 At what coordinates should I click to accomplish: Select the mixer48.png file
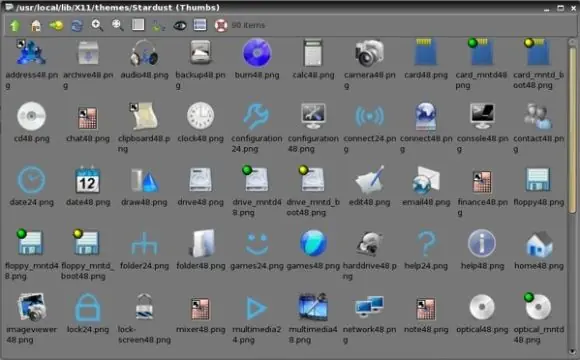200,309
